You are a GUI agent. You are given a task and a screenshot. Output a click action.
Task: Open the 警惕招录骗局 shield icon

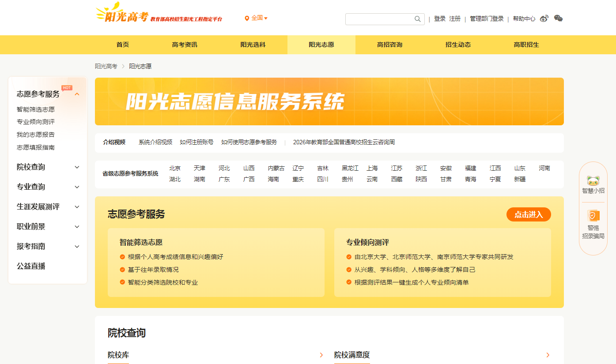click(x=593, y=215)
